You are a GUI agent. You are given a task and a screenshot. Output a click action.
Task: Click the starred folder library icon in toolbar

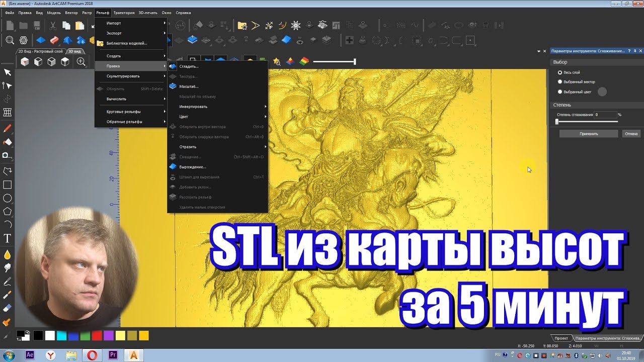click(x=242, y=25)
